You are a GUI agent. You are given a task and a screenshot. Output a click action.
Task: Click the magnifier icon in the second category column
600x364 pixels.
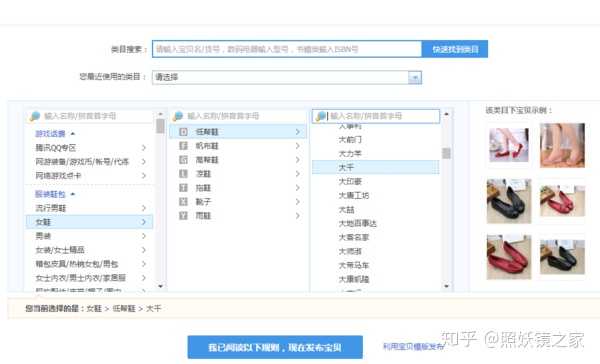pyautogui.click(x=178, y=116)
